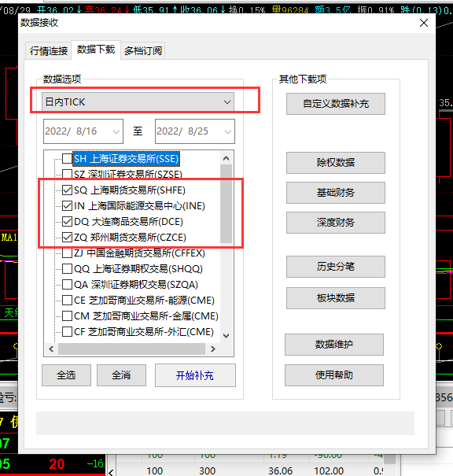Image resolution: width=453 pixels, height=476 pixels.
Task: Uncheck IN 上海国际能源交易中心(INE) checkbox
Action: click(67, 206)
